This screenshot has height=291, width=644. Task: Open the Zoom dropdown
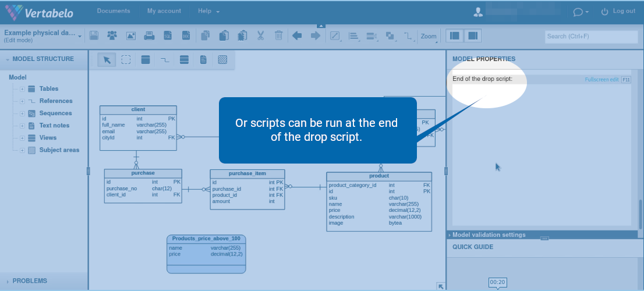(429, 36)
